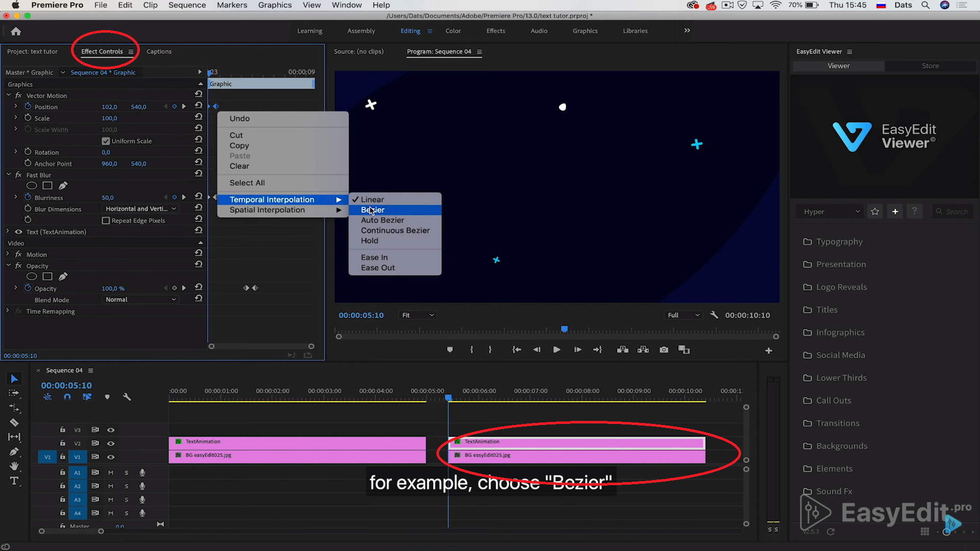The width and height of the screenshot is (980, 551).
Task: Open Spatial Interpolation submenu
Action: coord(283,210)
